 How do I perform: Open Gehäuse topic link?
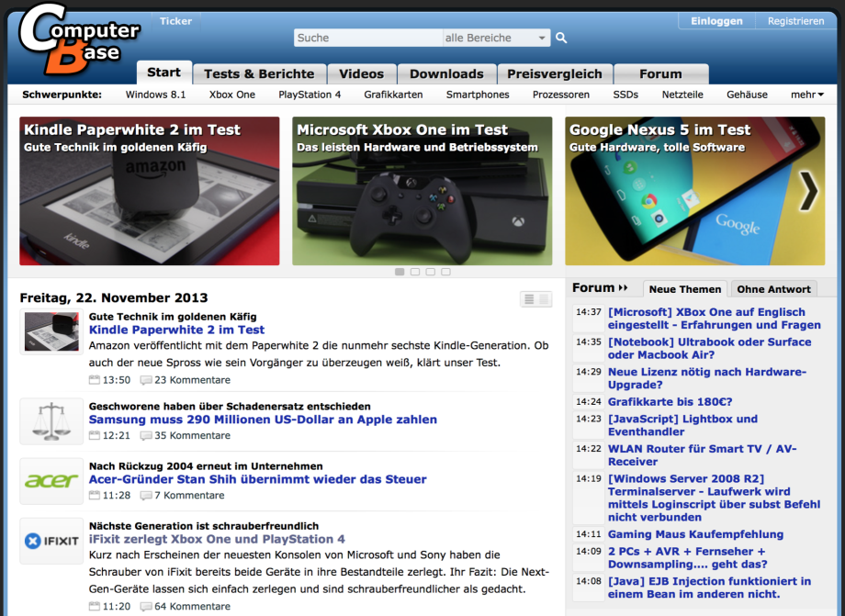point(747,95)
